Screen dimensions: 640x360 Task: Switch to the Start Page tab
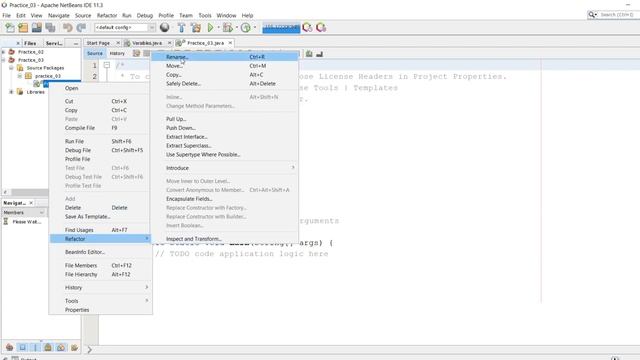(x=98, y=43)
